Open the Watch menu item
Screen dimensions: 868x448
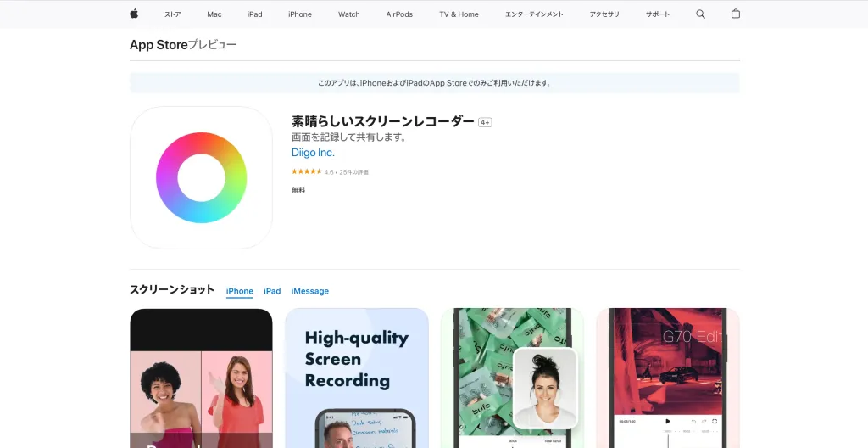click(348, 14)
